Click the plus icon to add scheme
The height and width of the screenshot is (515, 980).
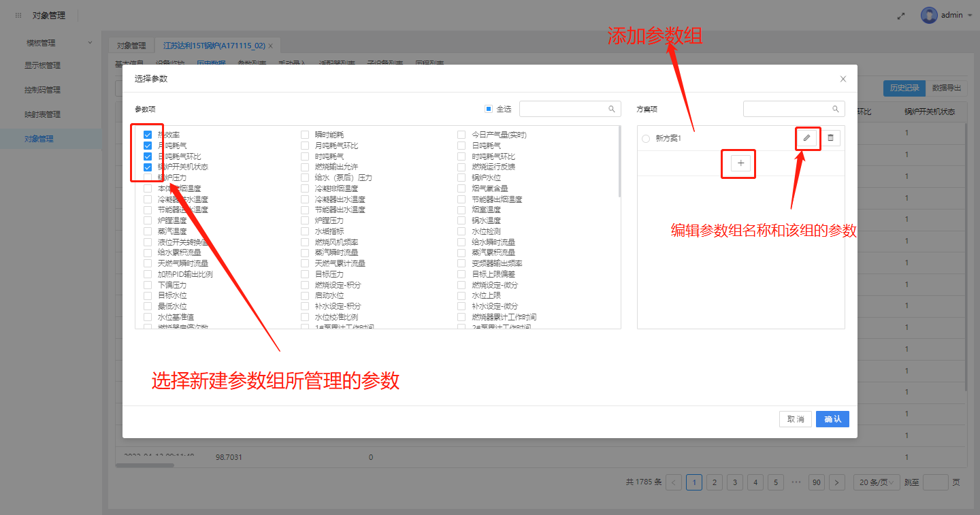coord(740,163)
